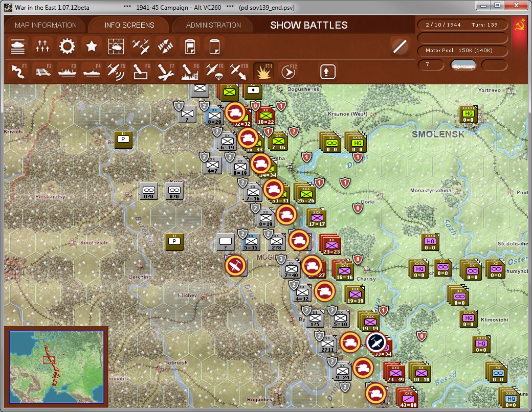Select F8 bomb city mode

(190, 72)
